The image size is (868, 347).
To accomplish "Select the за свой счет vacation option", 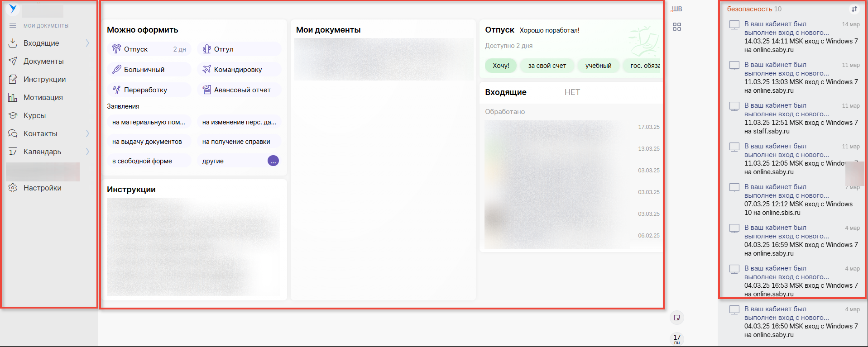I will coord(547,66).
